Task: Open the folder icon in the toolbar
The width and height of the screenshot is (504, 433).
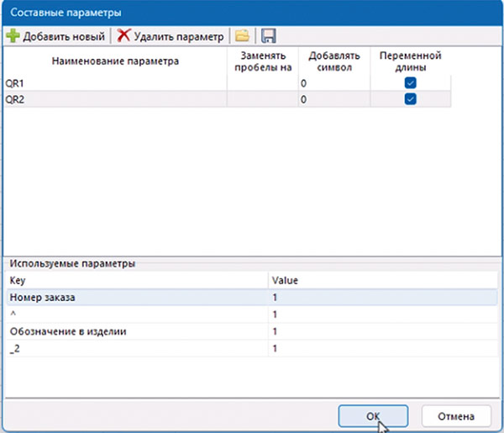Action: tap(242, 36)
